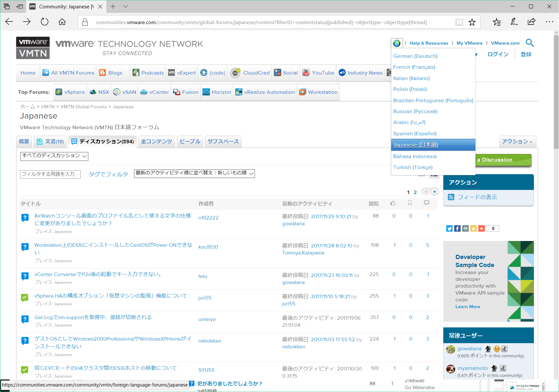Open the browser tab list chevron

tap(126, 6)
